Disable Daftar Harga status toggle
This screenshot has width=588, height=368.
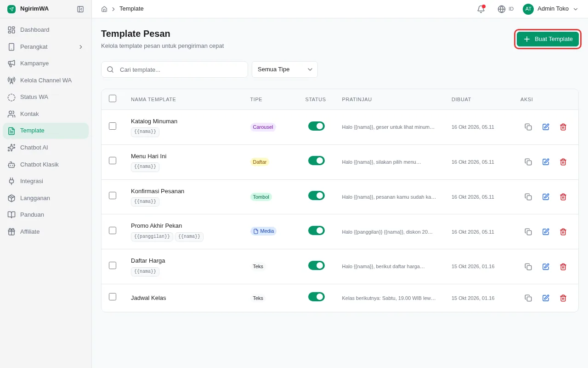pos(317,265)
